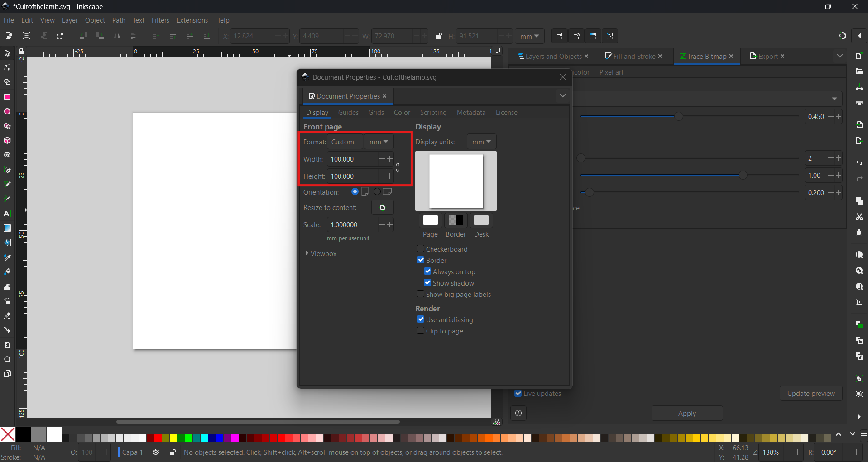
Task: Open the Extensions menu
Action: pos(192,20)
